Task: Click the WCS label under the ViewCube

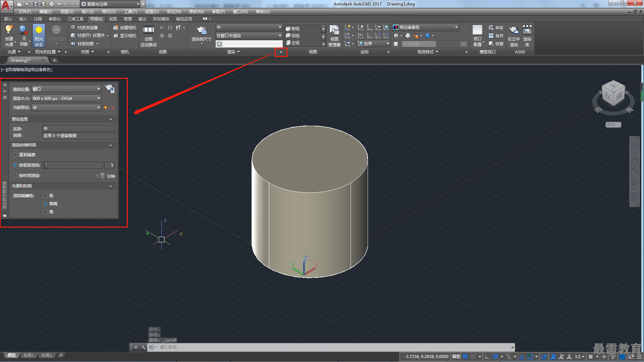Action: click(x=613, y=125)
